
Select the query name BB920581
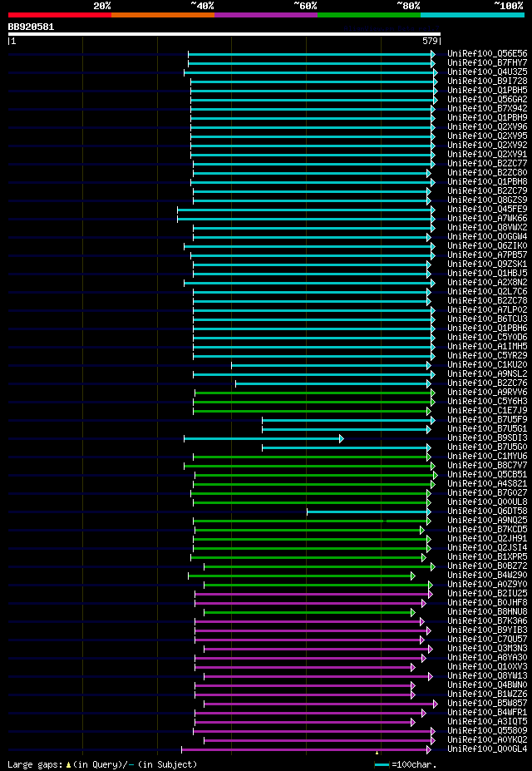31,27
